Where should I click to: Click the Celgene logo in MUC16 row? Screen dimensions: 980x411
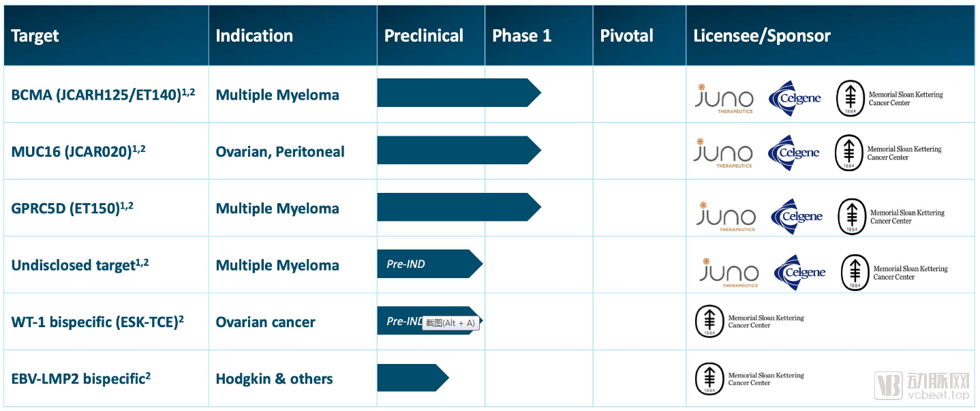794,153
